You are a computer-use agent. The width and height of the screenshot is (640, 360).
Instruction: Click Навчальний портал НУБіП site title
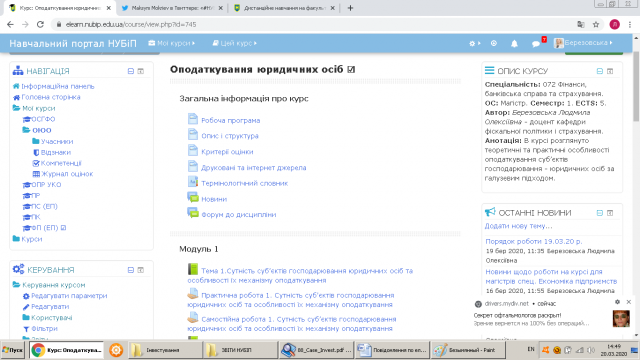[x=73, y=43]
